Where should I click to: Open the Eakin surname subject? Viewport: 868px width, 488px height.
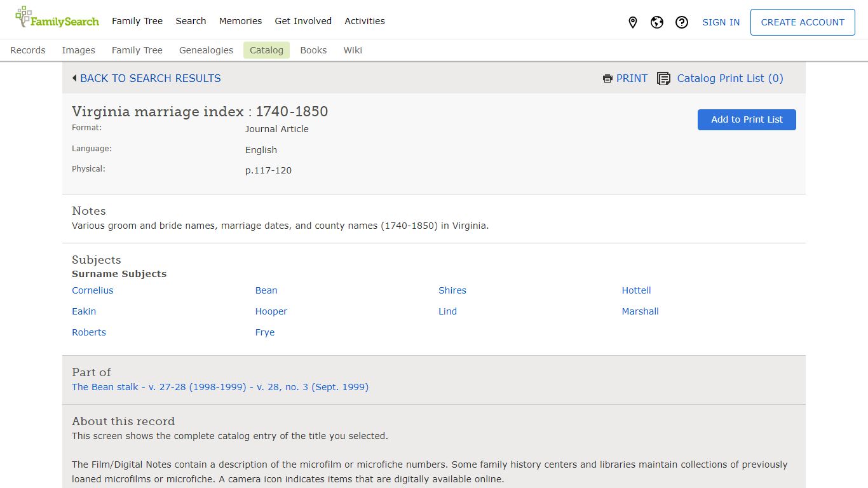pos(84,311)
